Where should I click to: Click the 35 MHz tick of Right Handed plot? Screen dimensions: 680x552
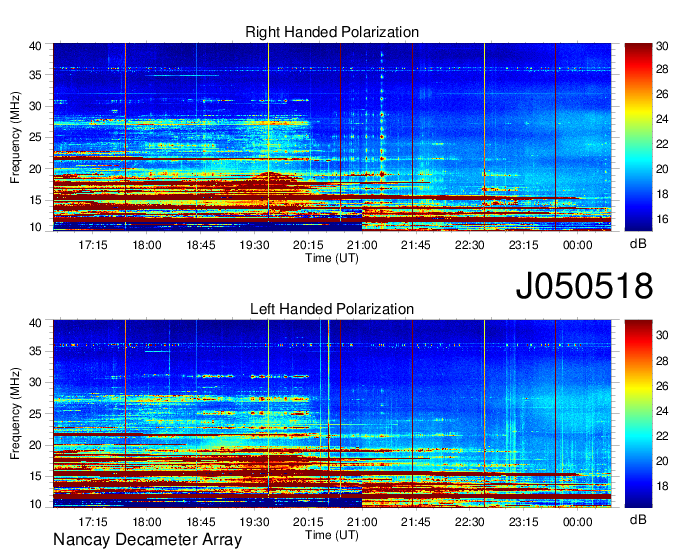(35, 75)
